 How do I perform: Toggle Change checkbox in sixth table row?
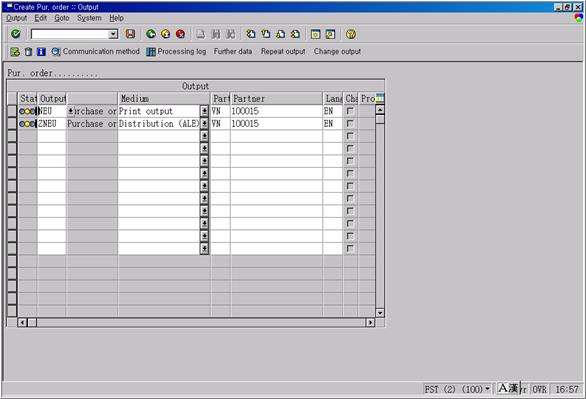pyautogui.click(x=350, y=173)
